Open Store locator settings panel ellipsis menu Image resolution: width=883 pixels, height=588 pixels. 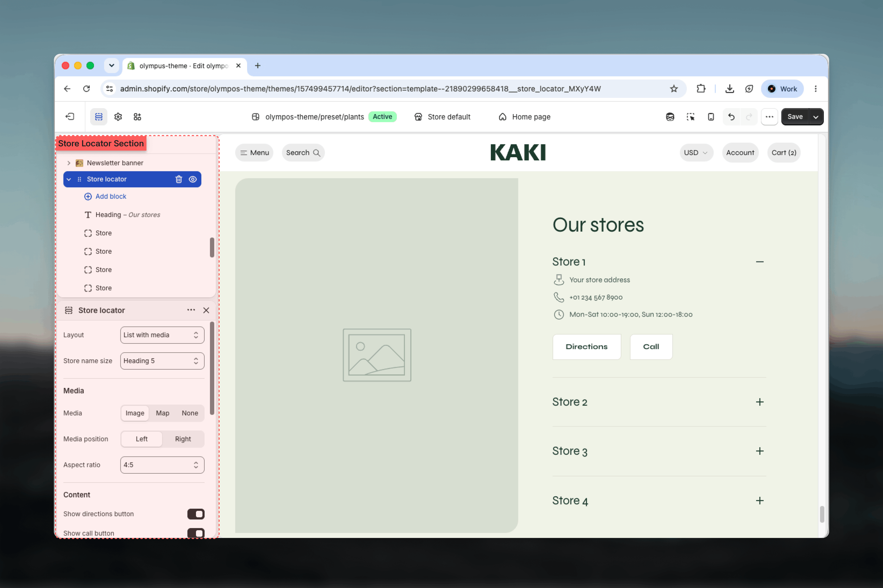pos(191,310)
